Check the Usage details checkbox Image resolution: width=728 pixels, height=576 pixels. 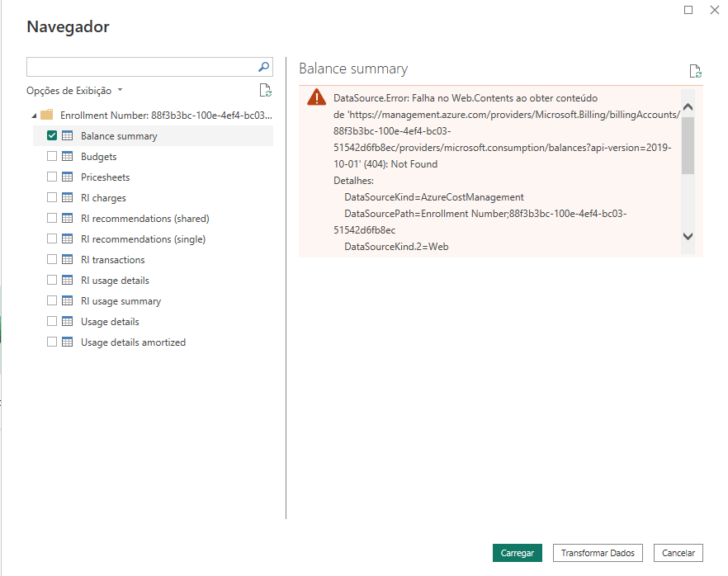[x=52, y=321]
